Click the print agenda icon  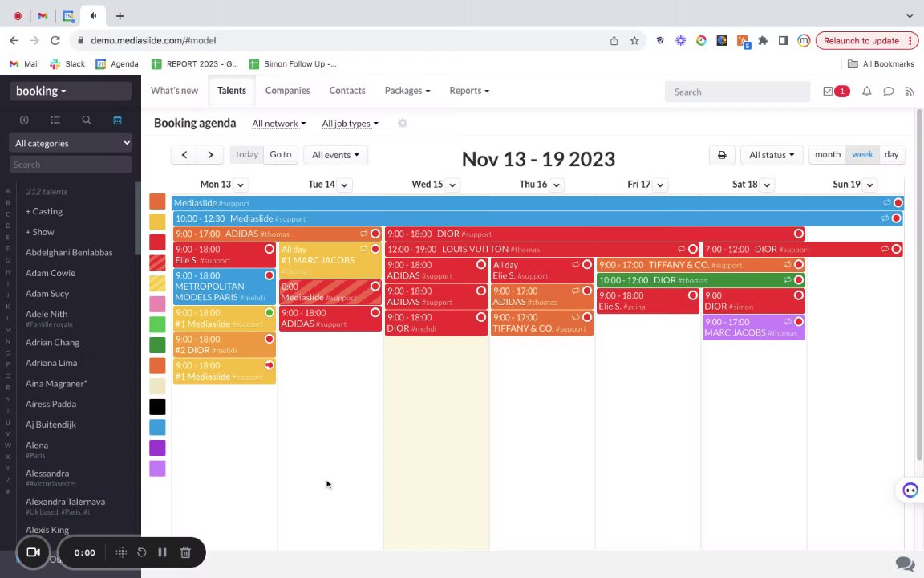[722, 154]
